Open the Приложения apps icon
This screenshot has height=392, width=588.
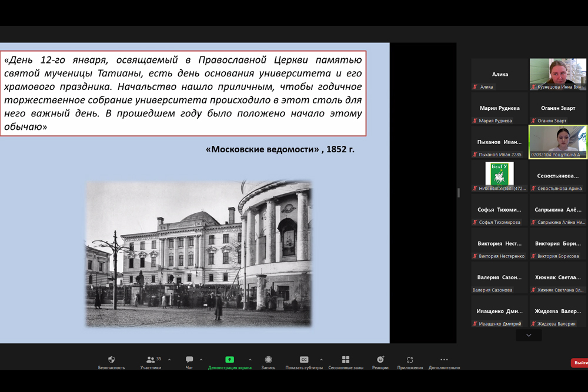point(410,360)
